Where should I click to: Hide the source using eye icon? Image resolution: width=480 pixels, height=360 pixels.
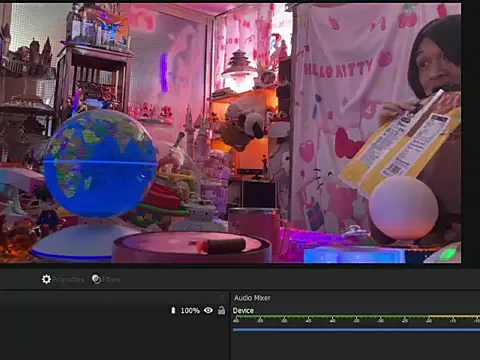click(x=208, y=310)
